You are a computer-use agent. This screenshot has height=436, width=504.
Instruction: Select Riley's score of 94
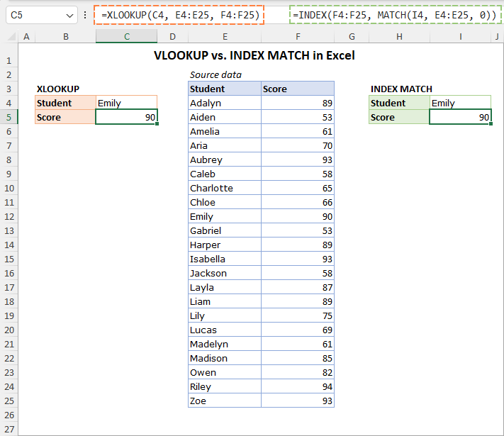click(x=298, y=386)
